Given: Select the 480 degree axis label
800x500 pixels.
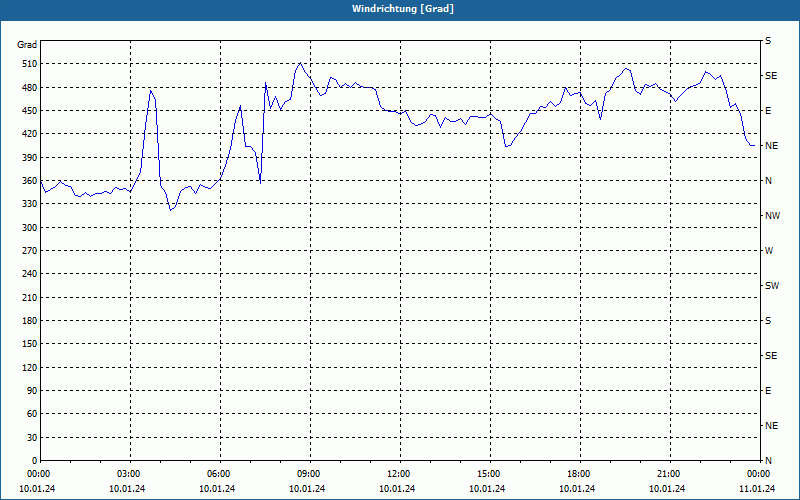Looking at the screenshot, I should [30, 88].
